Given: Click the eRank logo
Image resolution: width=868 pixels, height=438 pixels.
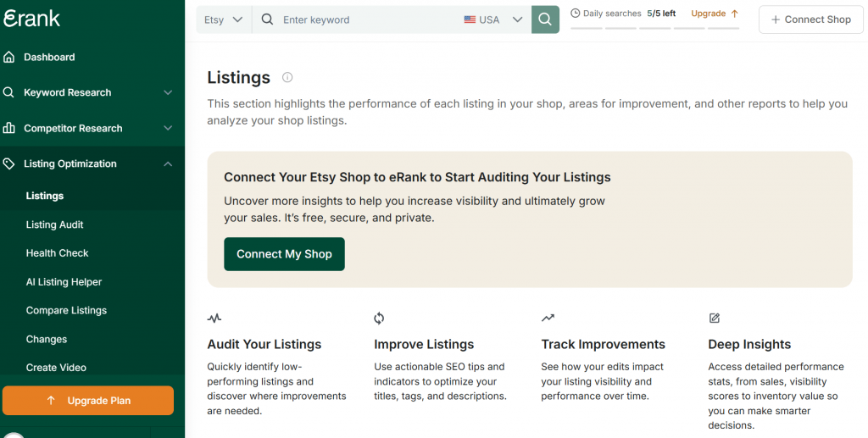Looking at the screenshot, I should point(31,19).
